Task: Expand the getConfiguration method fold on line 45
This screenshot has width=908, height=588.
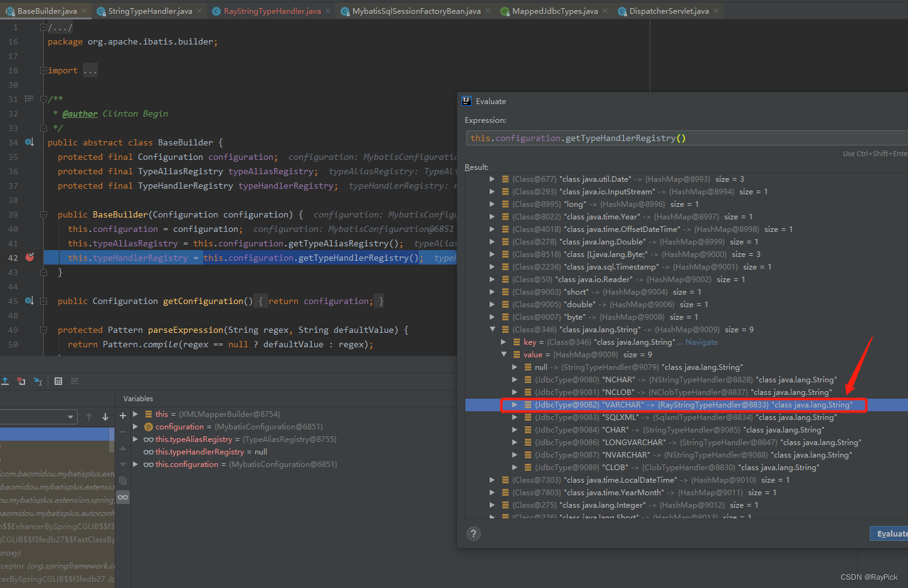Action: [x=43, y=301]
